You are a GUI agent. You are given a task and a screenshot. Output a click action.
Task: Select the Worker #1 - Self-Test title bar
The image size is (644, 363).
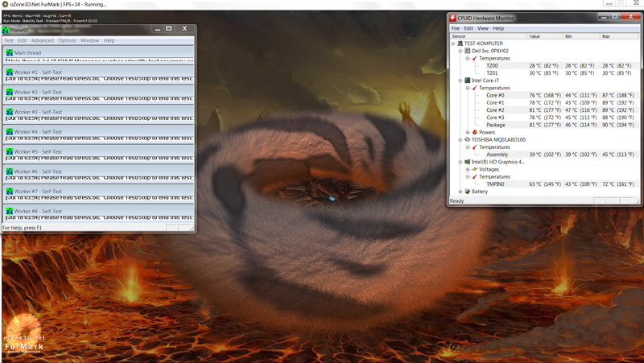98,72
